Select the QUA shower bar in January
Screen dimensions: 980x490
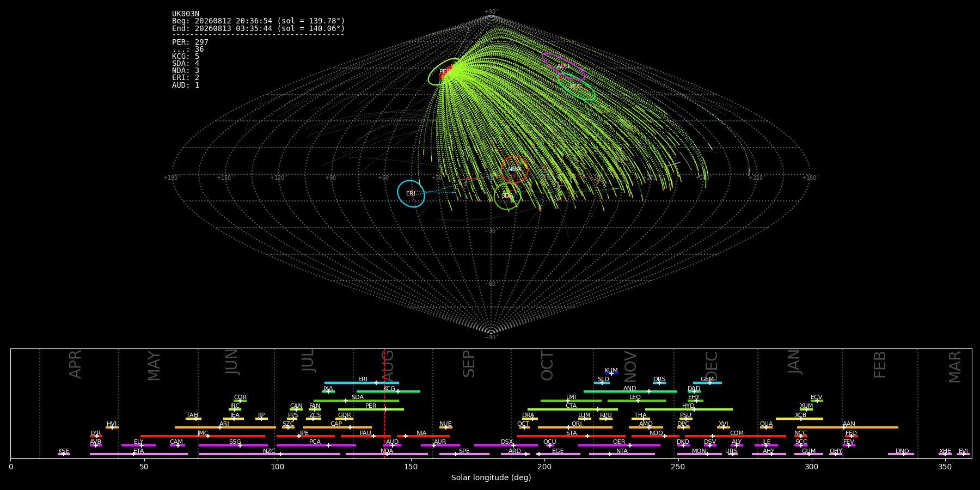(766, 427)
